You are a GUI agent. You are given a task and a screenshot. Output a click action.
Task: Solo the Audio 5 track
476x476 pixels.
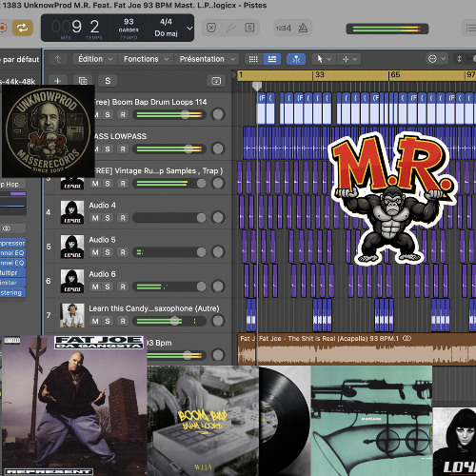(x=108, y=252)
